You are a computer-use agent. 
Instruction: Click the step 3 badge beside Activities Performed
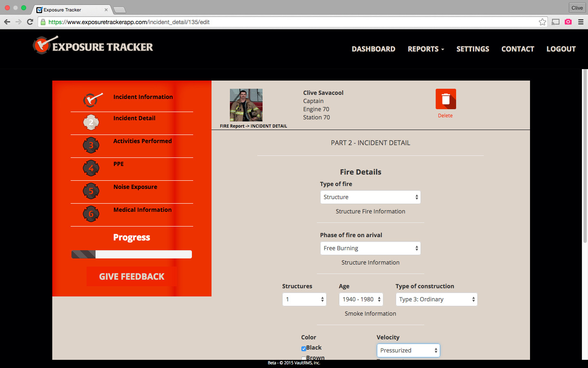[x=91, y=145]
